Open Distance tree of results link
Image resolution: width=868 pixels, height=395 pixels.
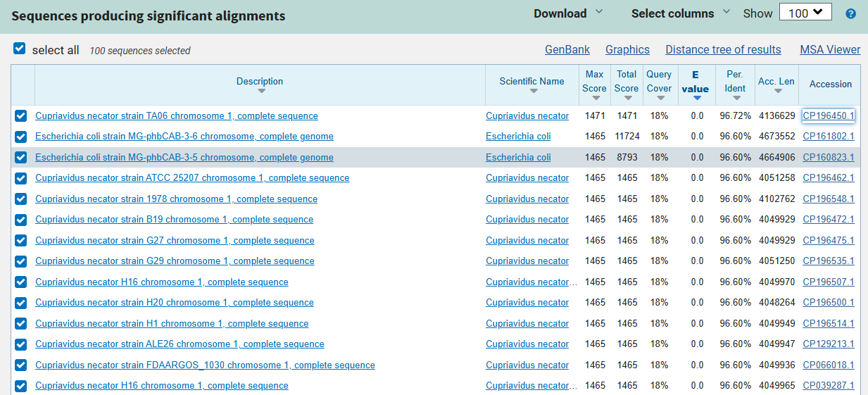pos(723,49)
